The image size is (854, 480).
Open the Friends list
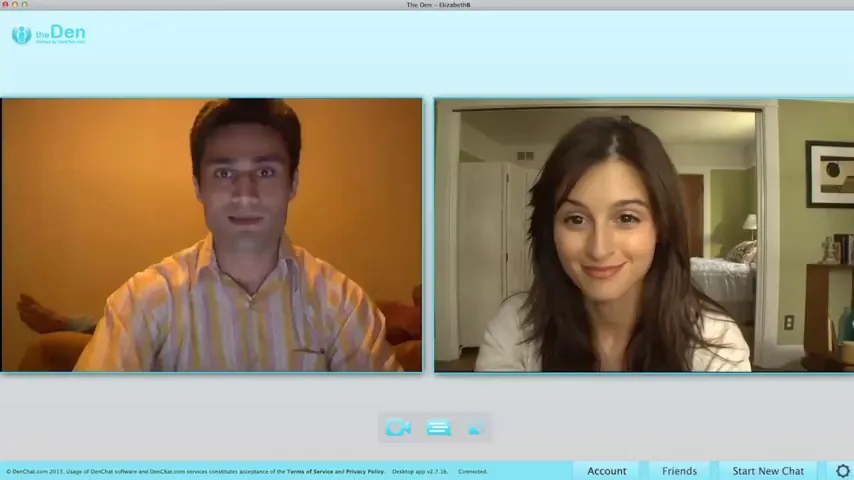point(679,471)
